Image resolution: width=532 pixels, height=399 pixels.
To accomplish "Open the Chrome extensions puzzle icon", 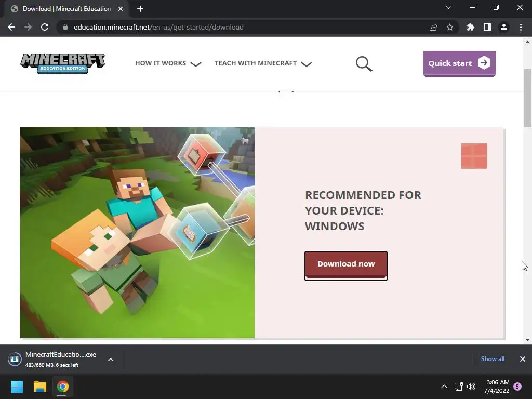I will 470,27.
